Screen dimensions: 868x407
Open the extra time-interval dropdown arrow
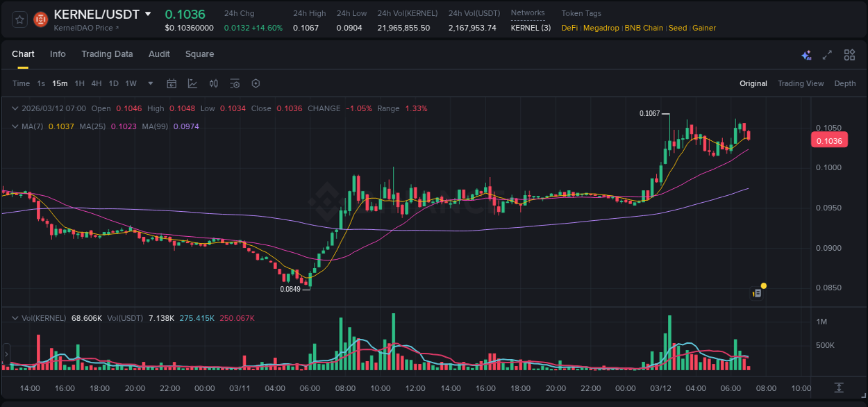point(149,83)
